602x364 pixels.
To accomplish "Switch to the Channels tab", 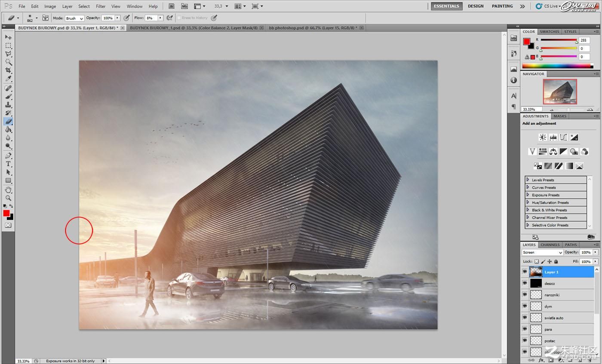I will 550,245.
